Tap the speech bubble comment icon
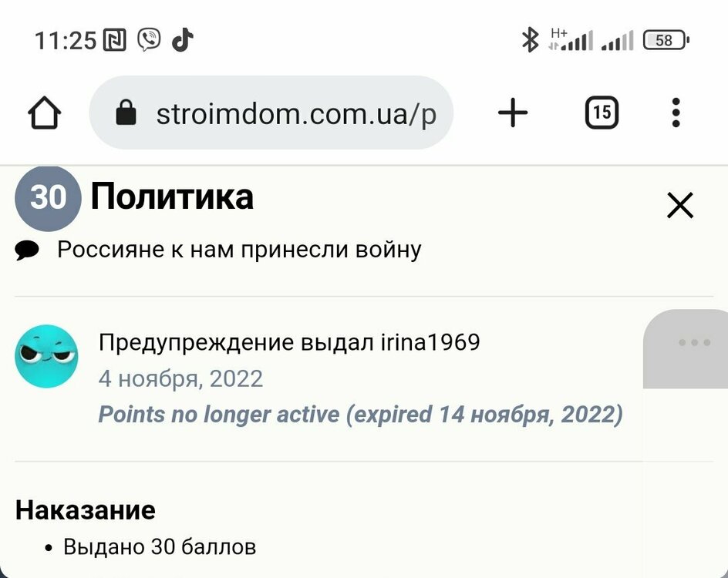The image size is (728, 578). coord(28,250)
